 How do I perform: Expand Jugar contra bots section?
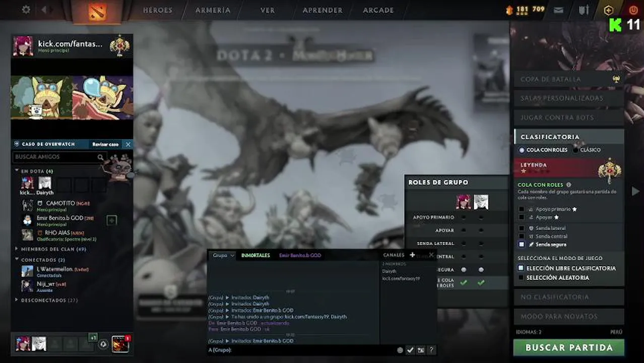point(569,117)
